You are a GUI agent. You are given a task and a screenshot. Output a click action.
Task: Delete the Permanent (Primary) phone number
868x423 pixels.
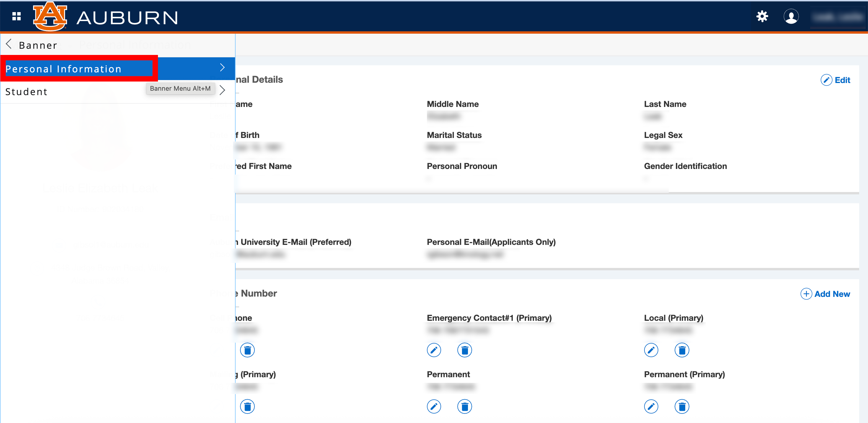coord(682,406)
